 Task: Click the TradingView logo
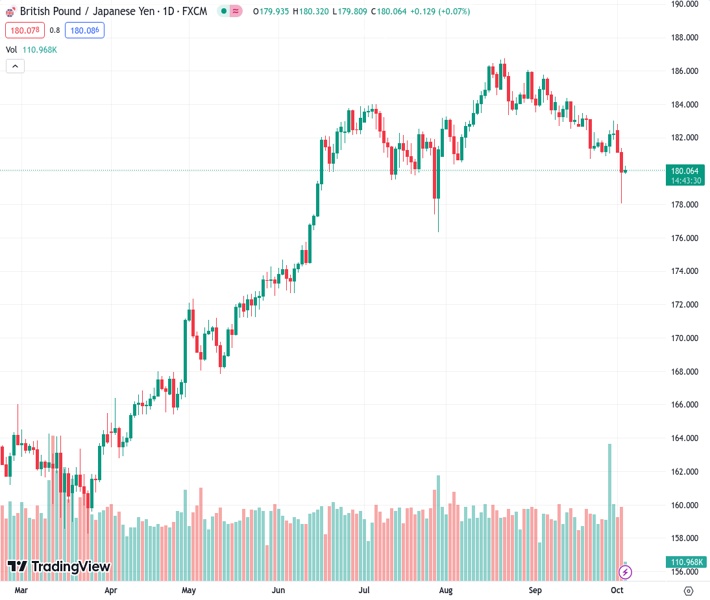58,567
